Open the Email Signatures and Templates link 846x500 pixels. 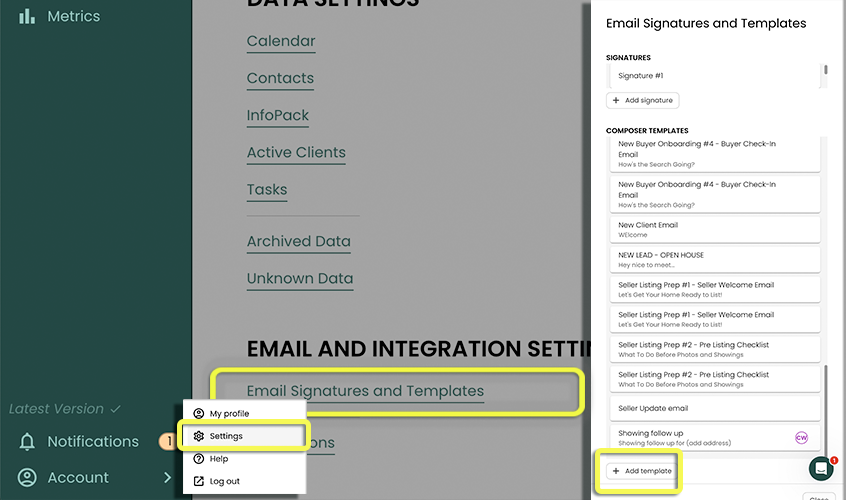[365, 391]
